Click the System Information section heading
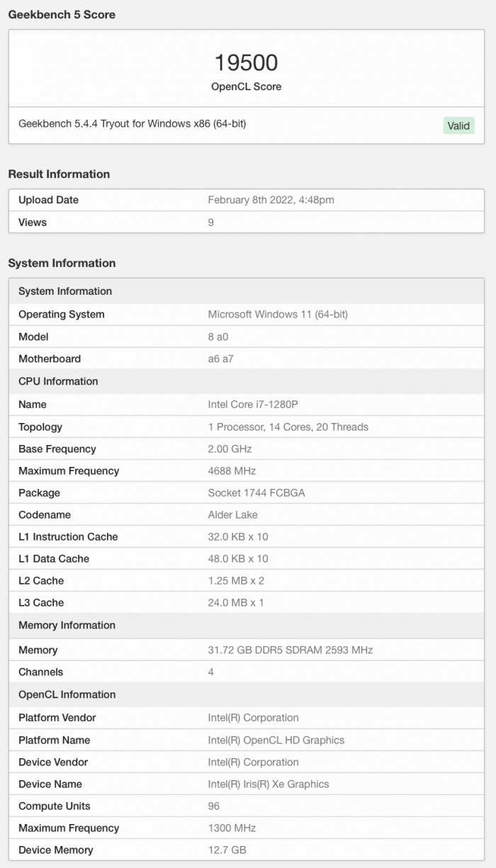 click(62, 263)
